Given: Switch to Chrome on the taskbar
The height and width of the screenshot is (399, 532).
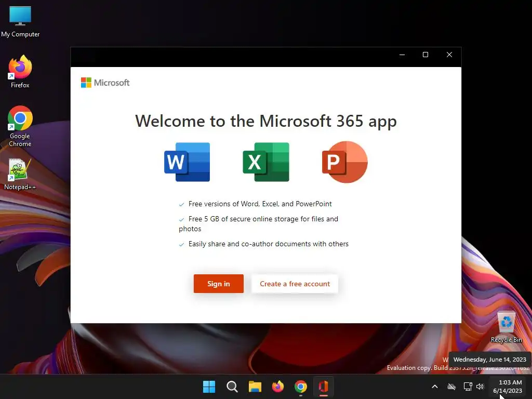Looking at the screenshot, I should [x=301, y=387].
